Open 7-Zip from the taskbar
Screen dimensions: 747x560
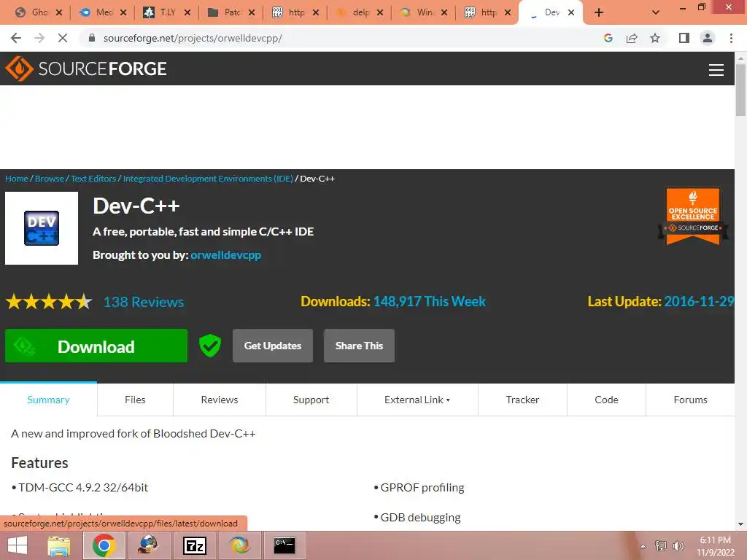click(194, 545)
